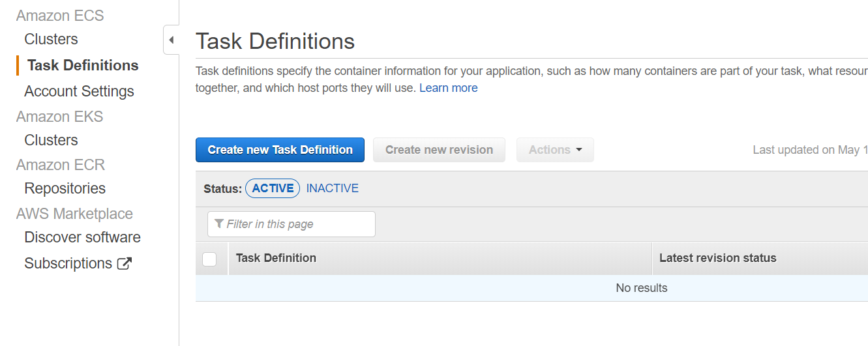868x346 pixels.
Task: Sort by the Task Definition column header
Action: click(x=276, y=258)
